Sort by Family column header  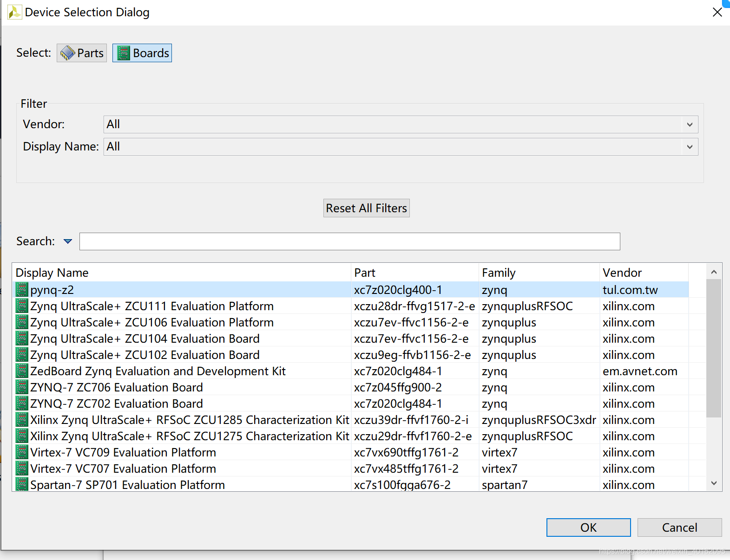(539, 273)
